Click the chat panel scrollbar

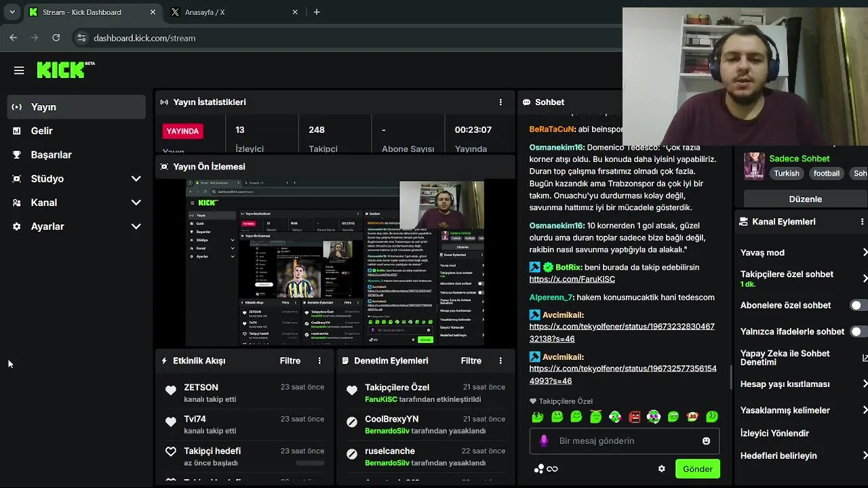tap(730, 377)
